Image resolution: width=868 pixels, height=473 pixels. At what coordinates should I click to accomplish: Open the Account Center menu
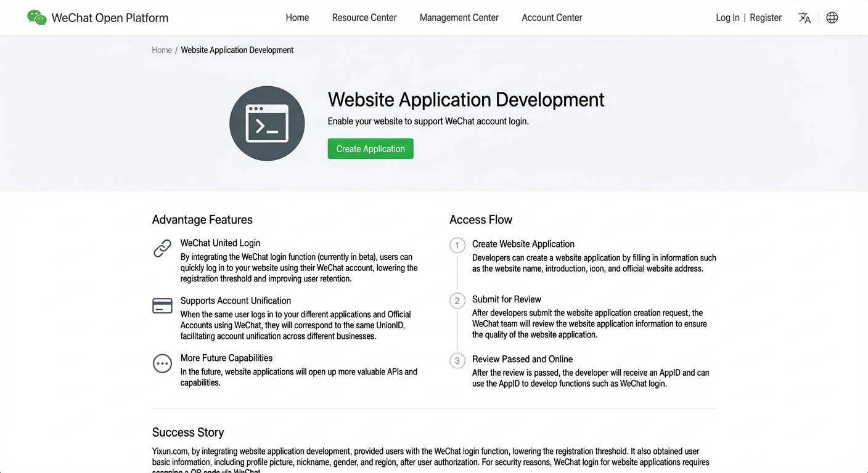click(x=552, y=18)
